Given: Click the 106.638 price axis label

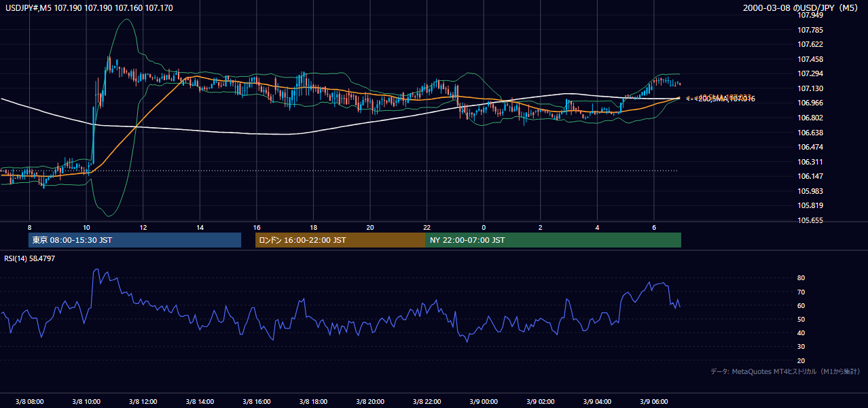Looking at the screenshot, I should [x=811, y=133].
